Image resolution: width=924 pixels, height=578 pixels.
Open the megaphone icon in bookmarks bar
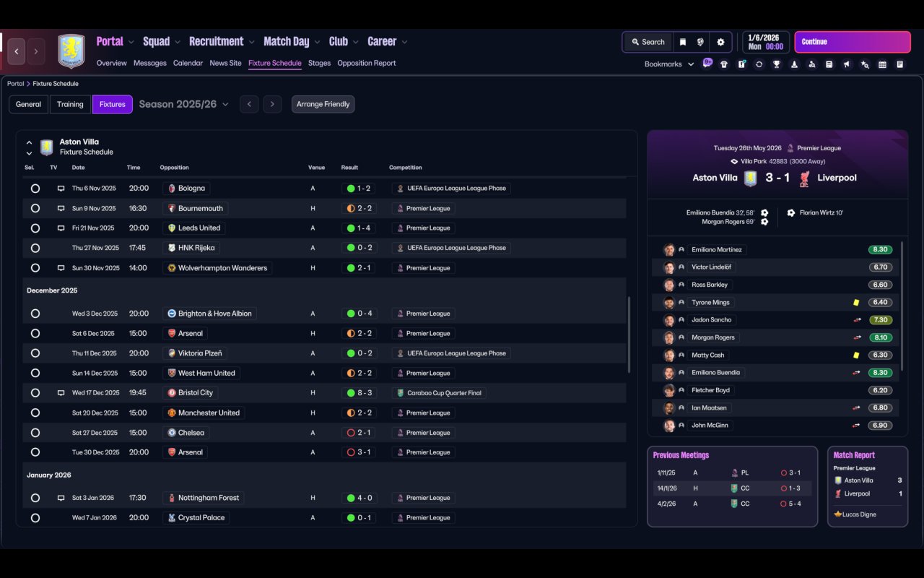coord(847,64)
